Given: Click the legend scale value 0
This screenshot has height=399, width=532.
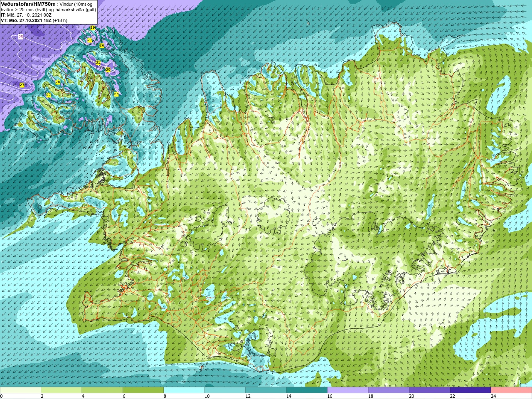Looking at the screenshot, I should [x=1, y=396].
